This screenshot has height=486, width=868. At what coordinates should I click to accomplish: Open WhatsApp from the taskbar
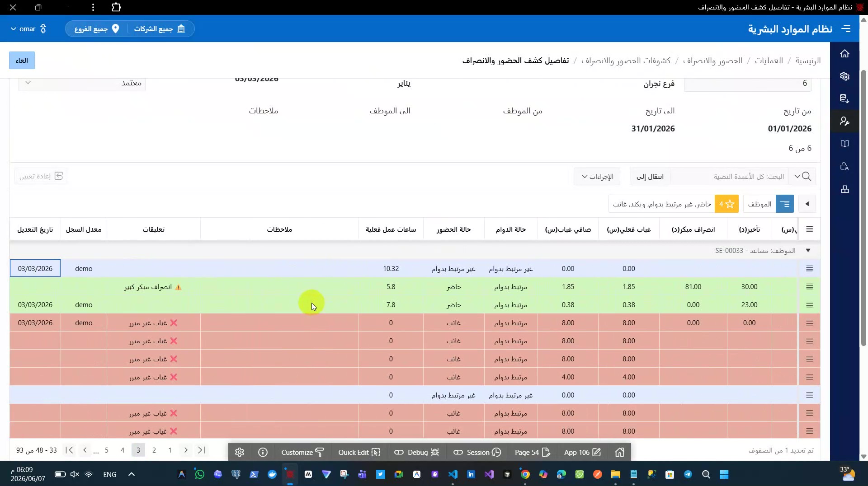pos(199,474)
